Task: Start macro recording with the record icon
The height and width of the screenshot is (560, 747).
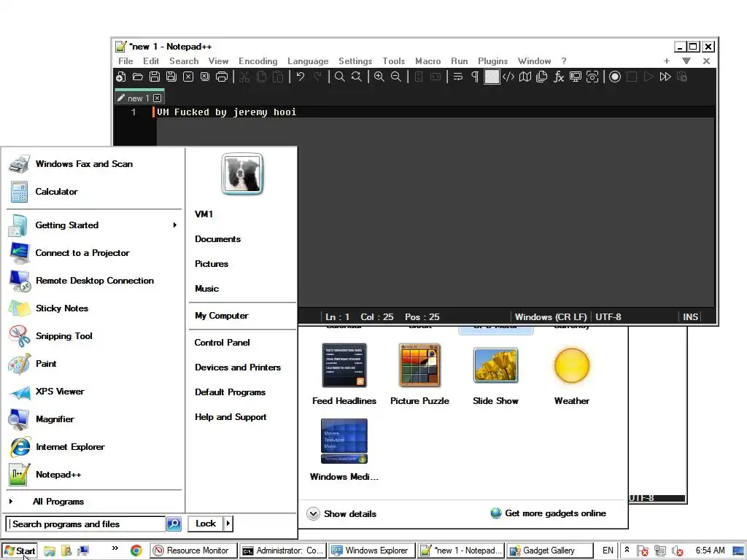Action: point(615,77)
